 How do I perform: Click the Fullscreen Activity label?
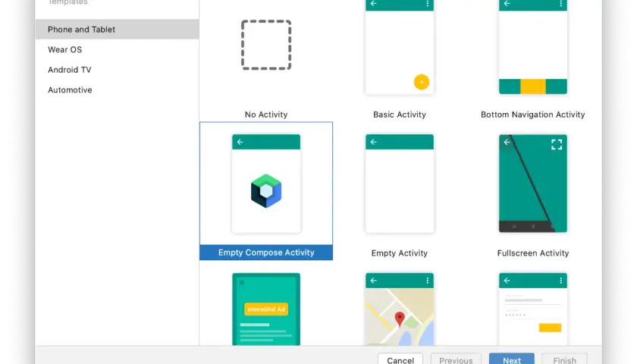coord(533,253)
